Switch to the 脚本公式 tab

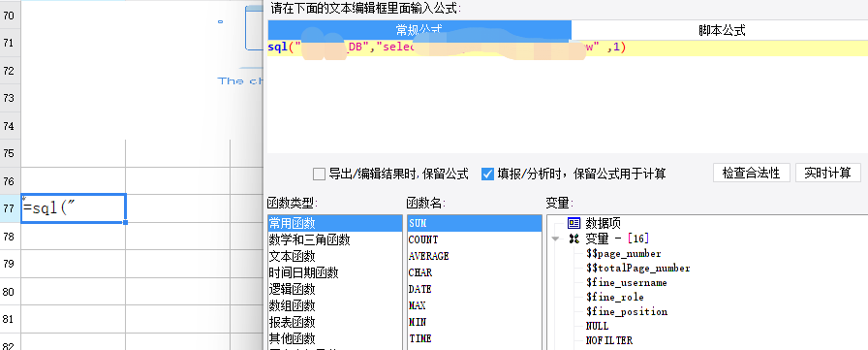click(722, 30)
